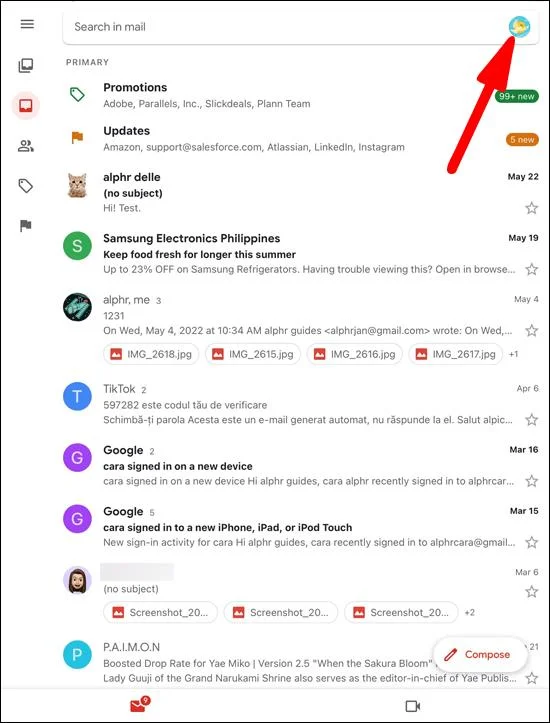Click the green S Samsung sender avatar

[x=77, y=246]
